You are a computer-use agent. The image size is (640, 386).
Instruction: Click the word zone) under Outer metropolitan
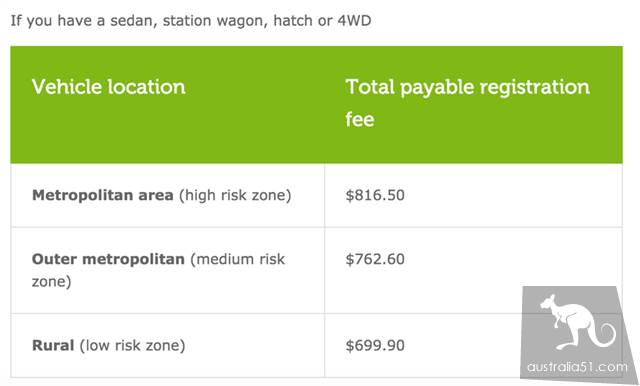point(51,282)
